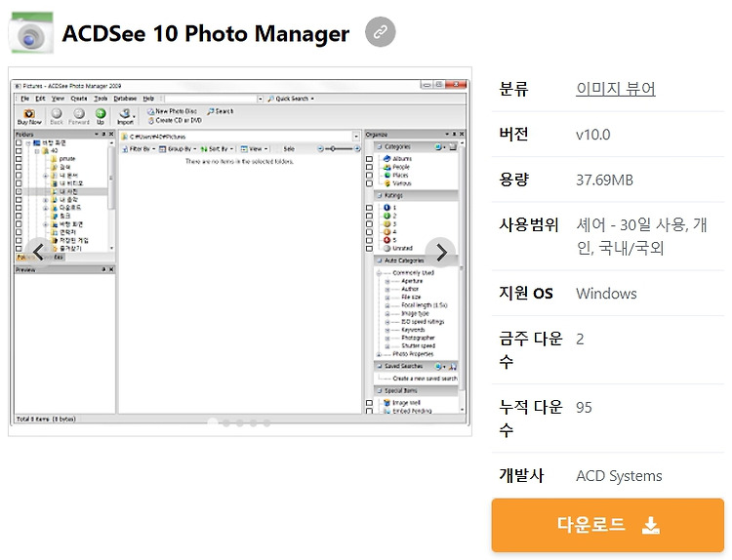Click the red rating 5 icon
732x560 pixels.
pos(386,240)
